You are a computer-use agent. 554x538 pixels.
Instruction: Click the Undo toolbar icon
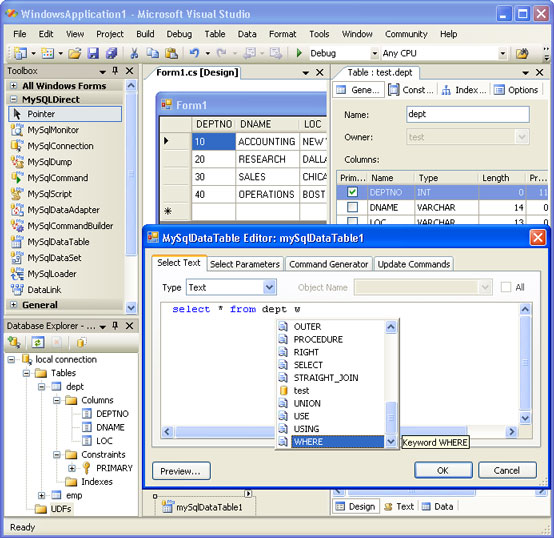click(194, 53)
